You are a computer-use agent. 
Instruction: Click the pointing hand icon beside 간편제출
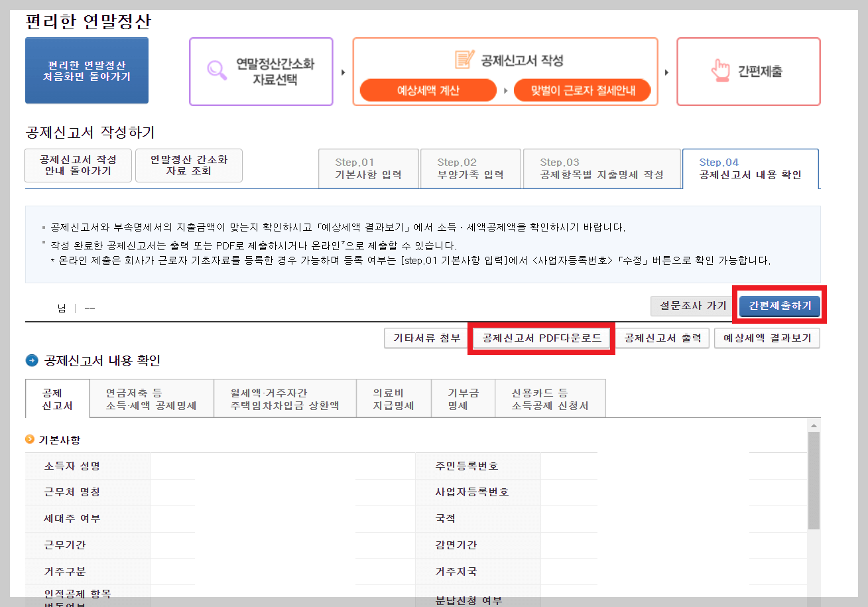click(x=720, y=70)
